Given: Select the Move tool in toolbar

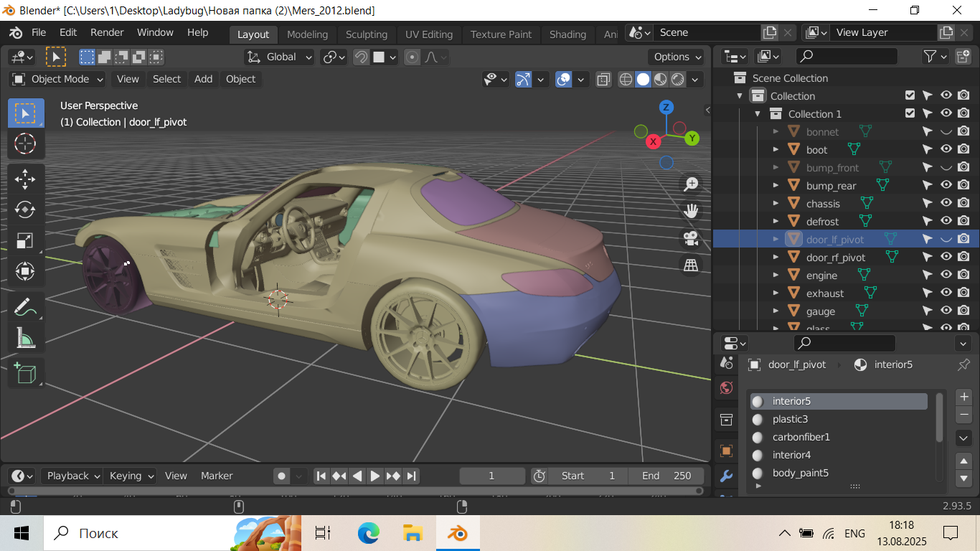Looking at the screenshot, I should pos(25,179).
